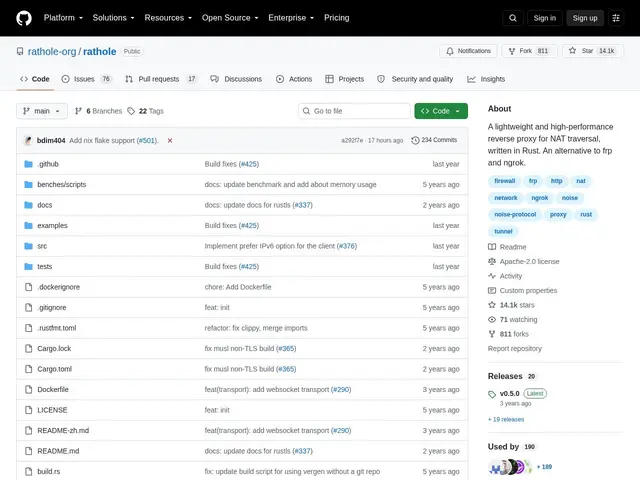Select the firewall topic tag

pos(504,181)
